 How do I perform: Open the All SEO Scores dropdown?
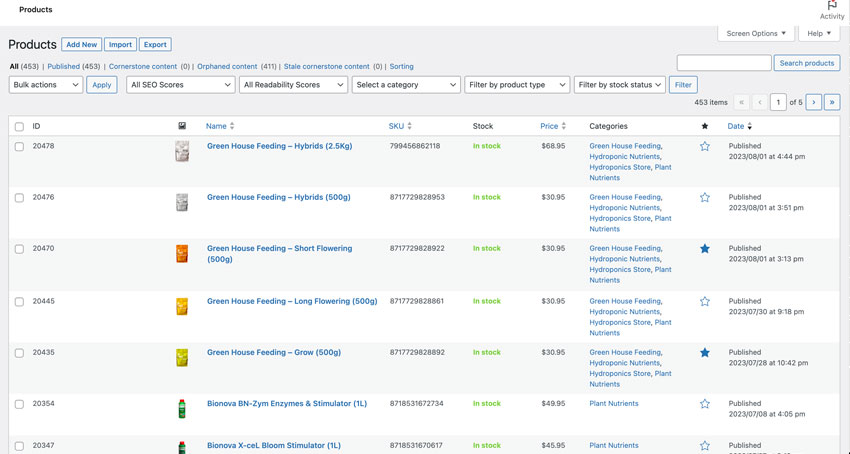pyautogui.click(x=181, y=85)
